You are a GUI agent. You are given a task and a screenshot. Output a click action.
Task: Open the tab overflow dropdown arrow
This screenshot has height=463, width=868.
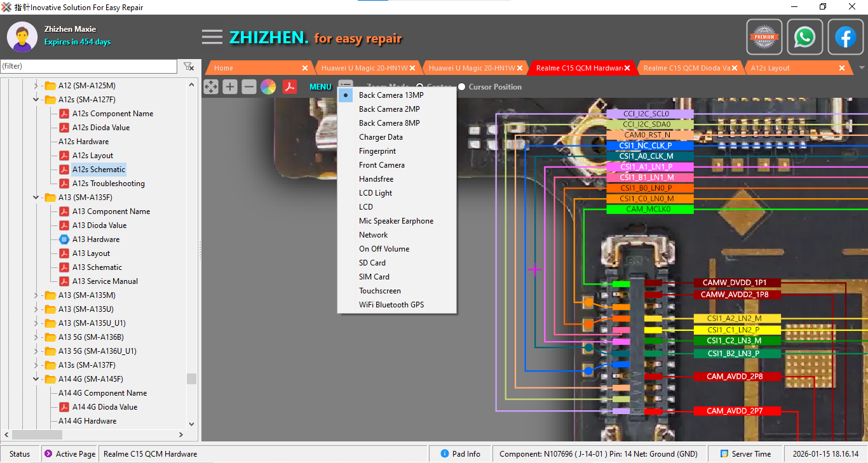tap(862, 68)
